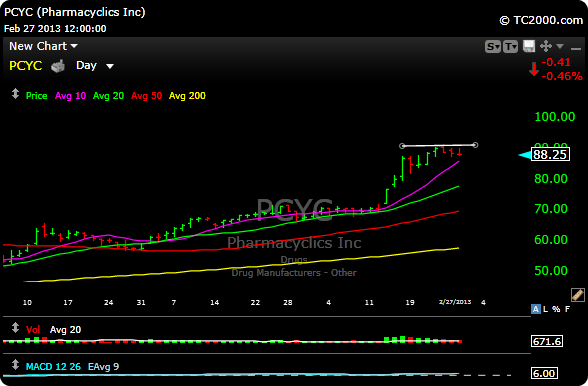Click the minimize dash in chart toolbar
Image resolution: width=588 pixels, height=386 pixels.
(x=575, y=48)
